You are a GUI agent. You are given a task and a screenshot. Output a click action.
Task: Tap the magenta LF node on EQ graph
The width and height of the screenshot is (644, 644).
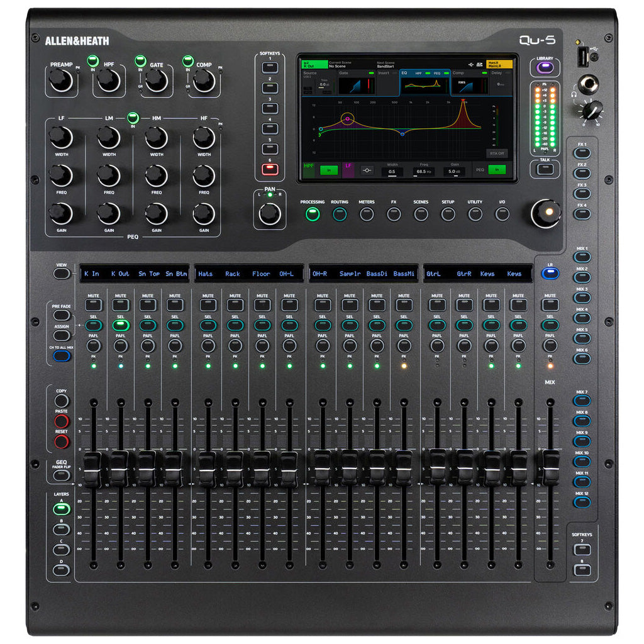tap(347, 119)
